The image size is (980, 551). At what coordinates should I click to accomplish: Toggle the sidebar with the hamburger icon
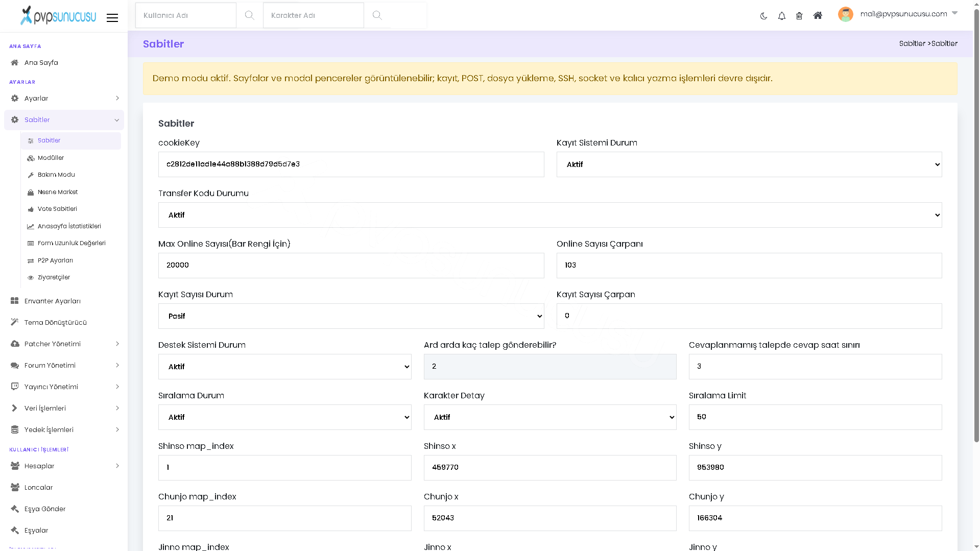click(x=112, y=18)
